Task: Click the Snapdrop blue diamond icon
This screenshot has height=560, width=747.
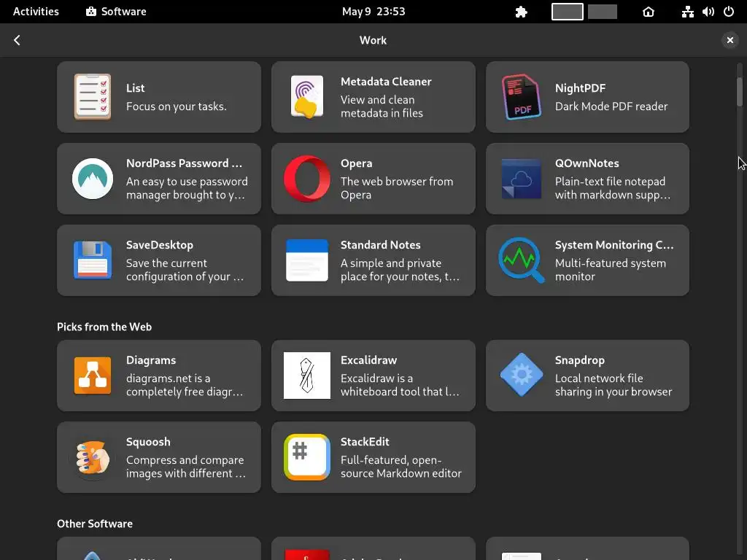Action: click(521, 376)
